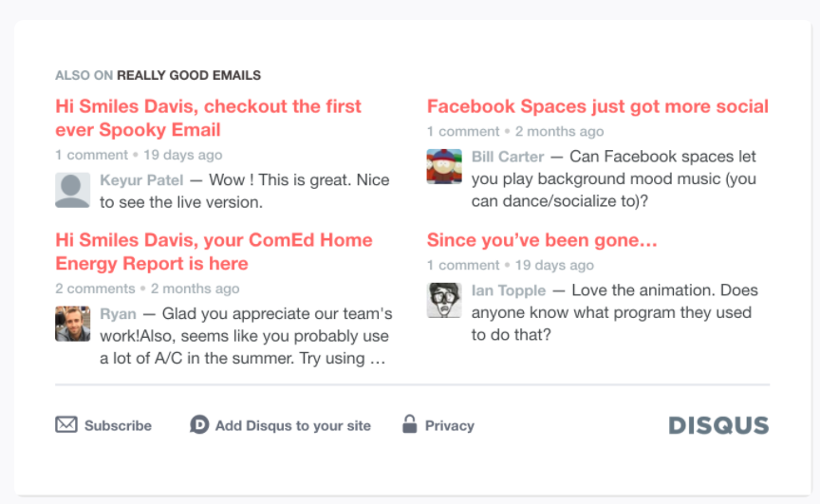Click the Disqus D logo icon
Screen dimensions: 820x504
(x=199, y=424)
